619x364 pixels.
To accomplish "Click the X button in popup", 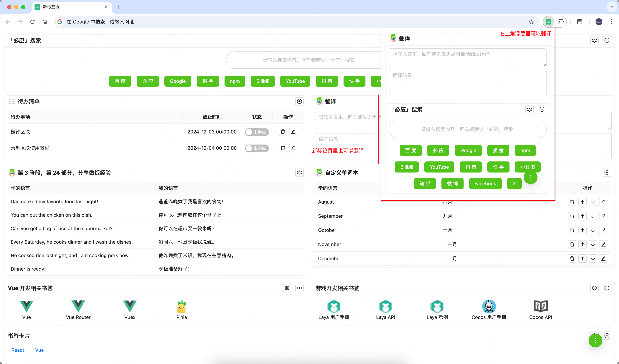I will (514, 184).
